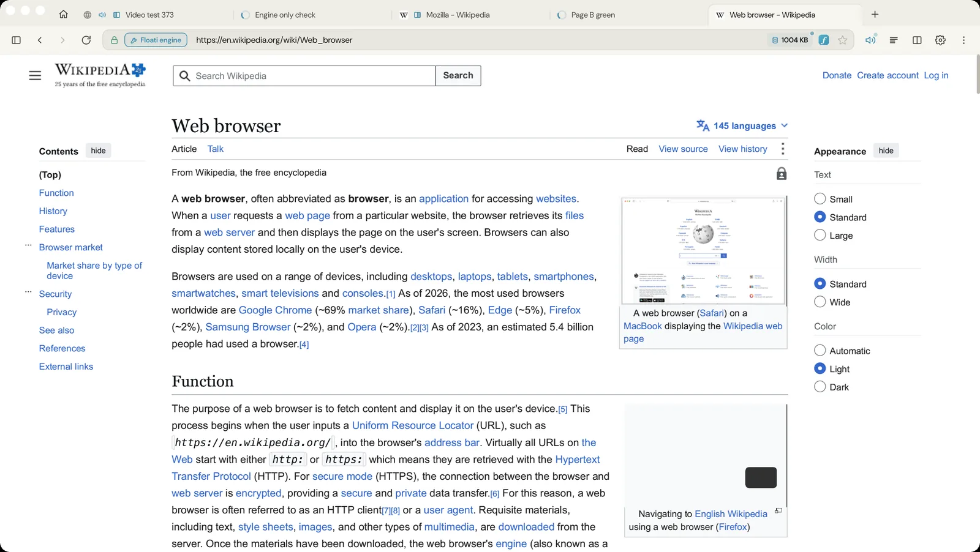Click the page protection padlock icon
The width and height of the screenshot is (980, 552).
(782, 173)
